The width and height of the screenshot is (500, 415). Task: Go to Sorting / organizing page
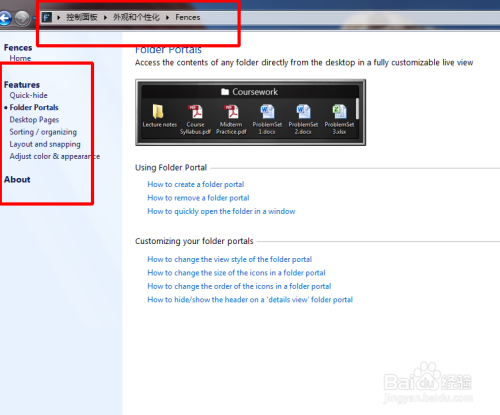[43, 132]
